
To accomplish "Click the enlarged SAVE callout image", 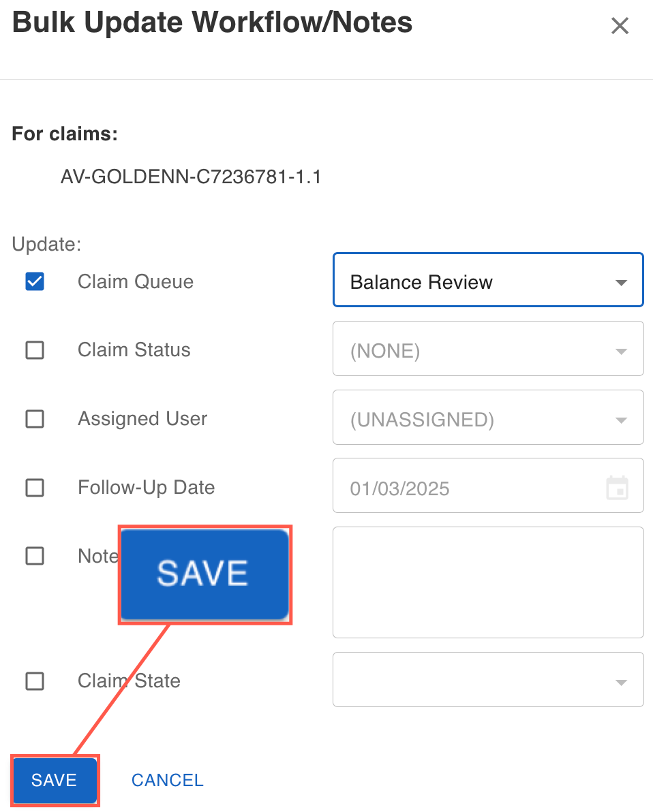I will click(x=204, y=574).
